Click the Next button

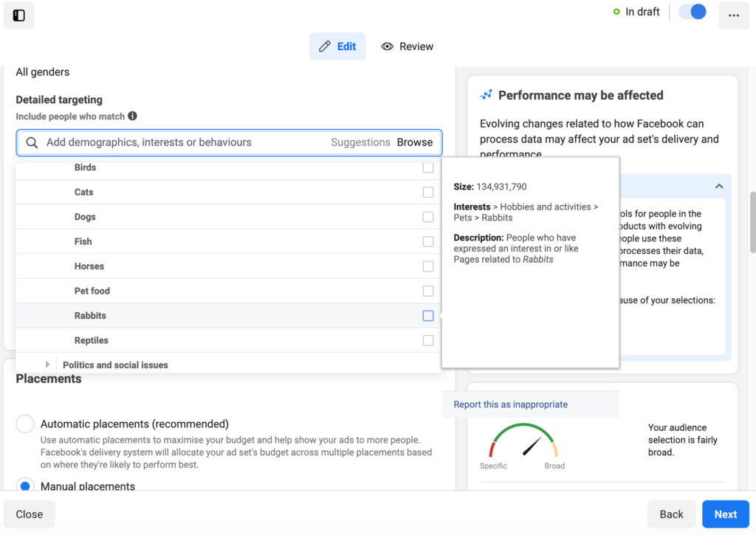pos(726,514)
